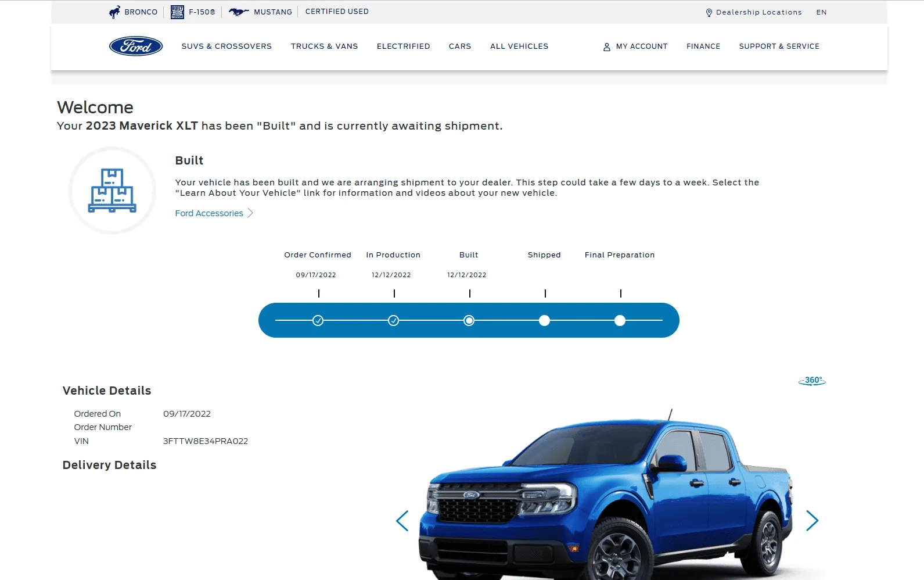The width and height of the screenshot is (924, 580).
Task: Open the Cars menu
Action: click(460, 46)
